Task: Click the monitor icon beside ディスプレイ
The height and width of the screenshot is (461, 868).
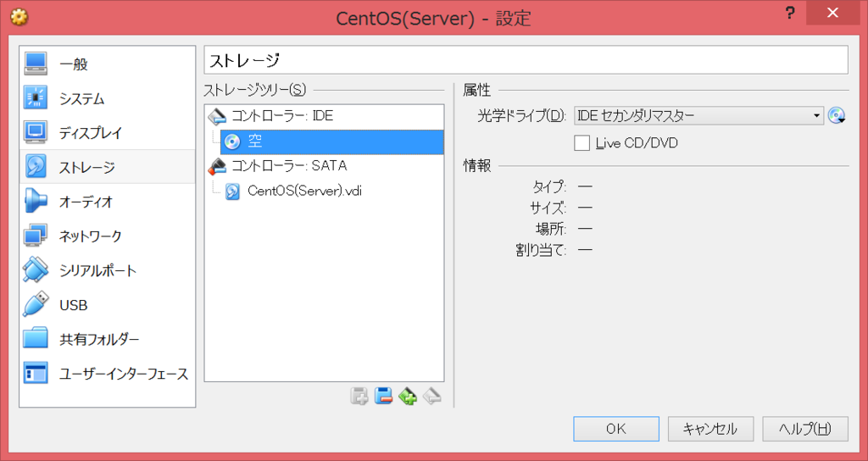Action: click(x=36, y=132)
